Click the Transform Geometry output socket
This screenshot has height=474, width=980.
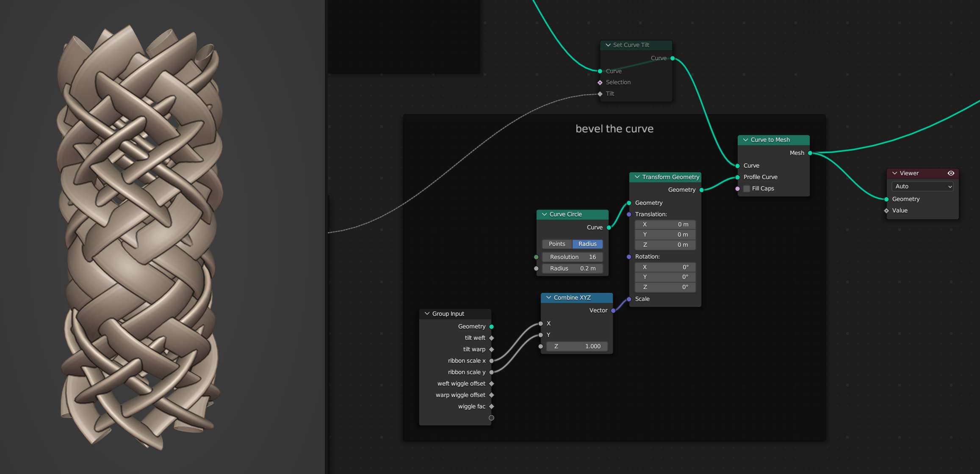coord(702,190)
